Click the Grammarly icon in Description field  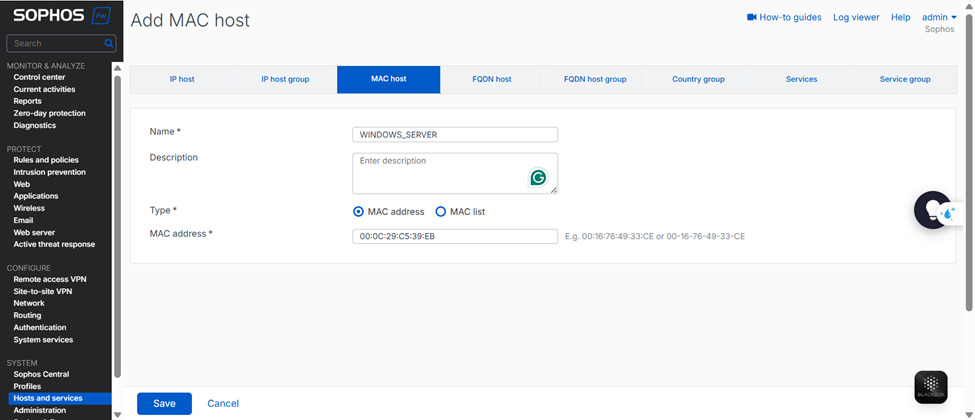click(x=538, y=178)
